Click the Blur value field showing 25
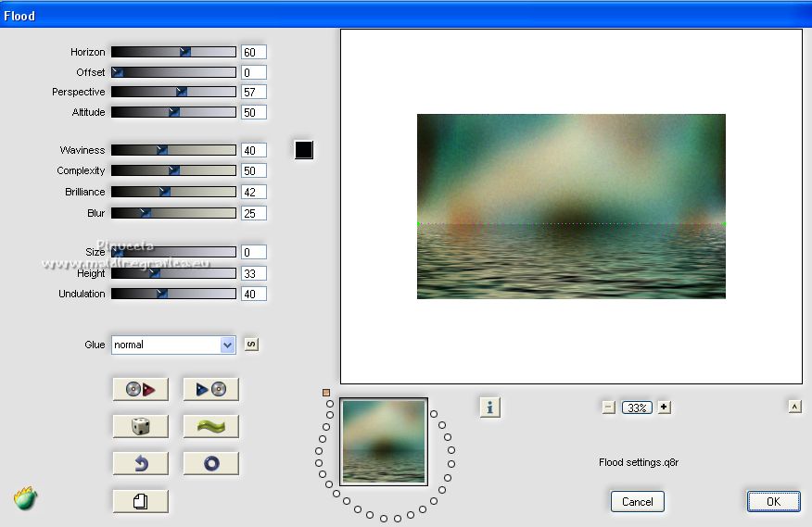 (254, 213)
